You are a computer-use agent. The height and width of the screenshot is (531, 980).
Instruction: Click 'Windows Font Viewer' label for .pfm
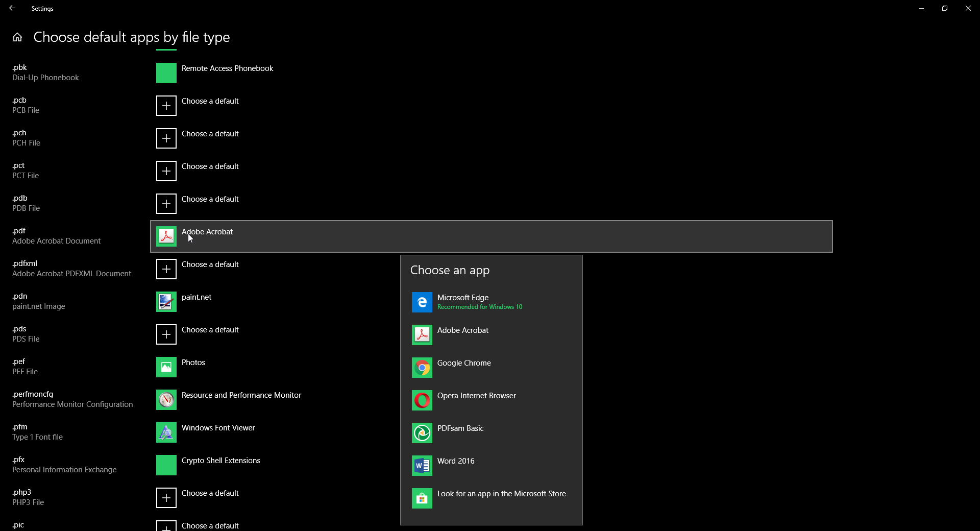click(218, 428)
